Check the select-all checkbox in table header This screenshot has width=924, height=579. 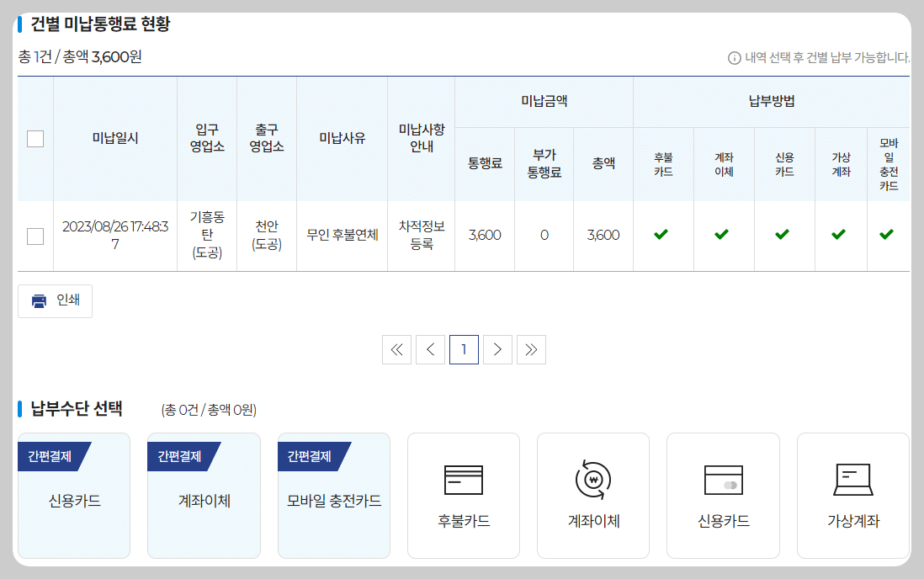click(x=35, y=138)
